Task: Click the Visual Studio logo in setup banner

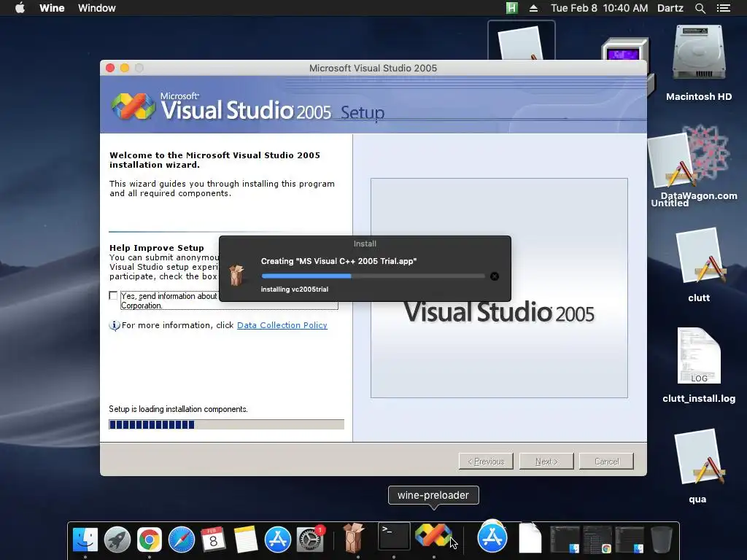Action: [x=133, y=106]
